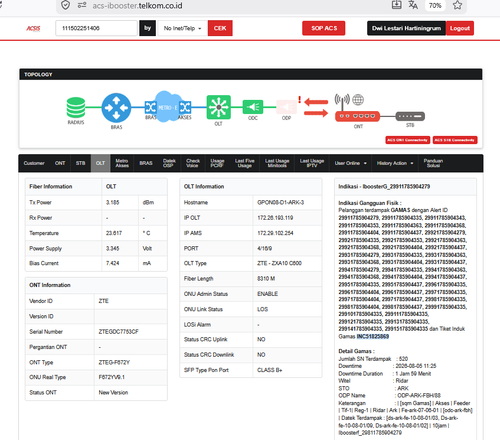Select the ODC node icon
Viewport: 500px width, 440px height.
point(253,107)
